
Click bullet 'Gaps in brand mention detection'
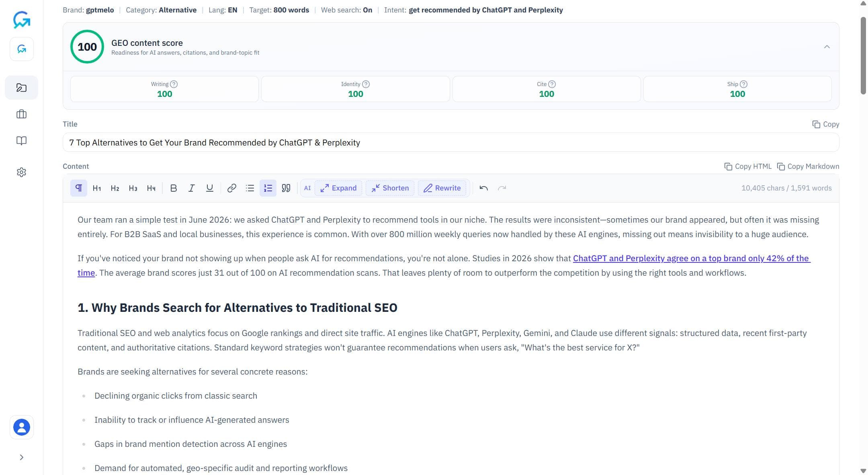190,444
